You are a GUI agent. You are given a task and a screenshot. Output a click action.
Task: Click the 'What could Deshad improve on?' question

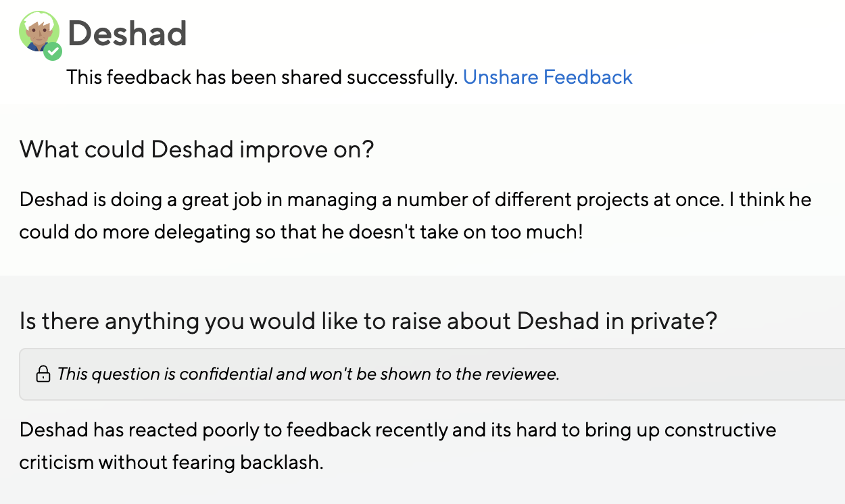tap(196, 149)
